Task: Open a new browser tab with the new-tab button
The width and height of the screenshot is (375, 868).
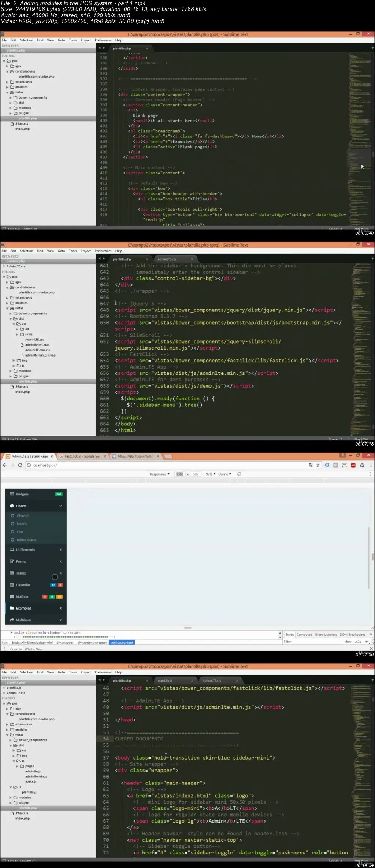Action: pyautogui.click(x=168, y=457)
